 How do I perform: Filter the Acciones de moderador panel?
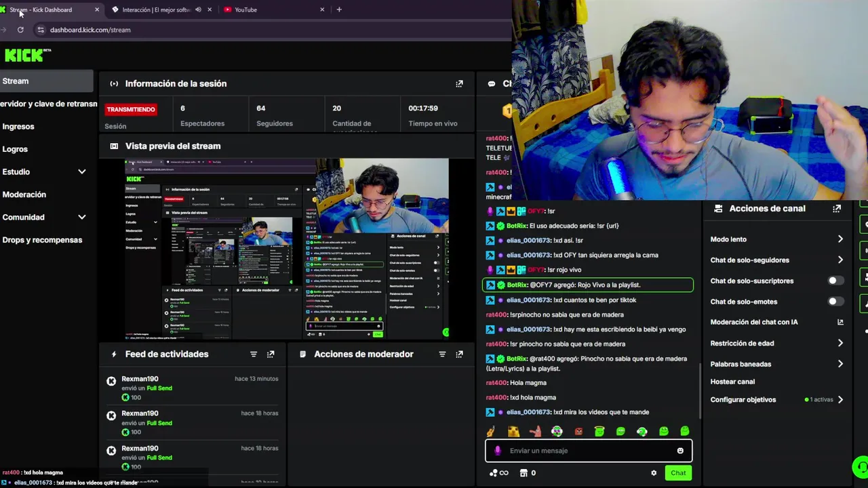click(x=442, y=354)
